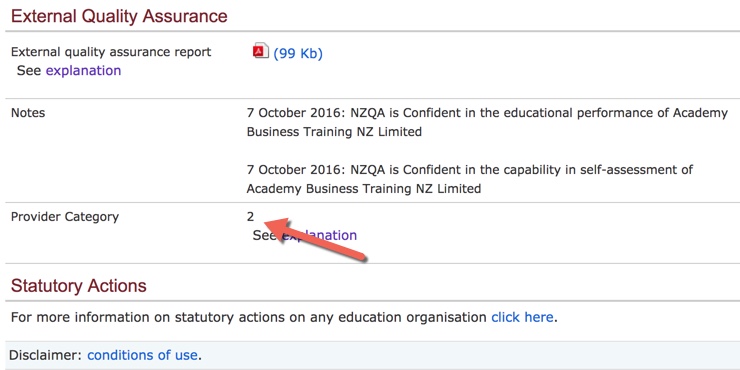Open the 'conditions of use' link
The image size is (740, 370).
point(142,355)
